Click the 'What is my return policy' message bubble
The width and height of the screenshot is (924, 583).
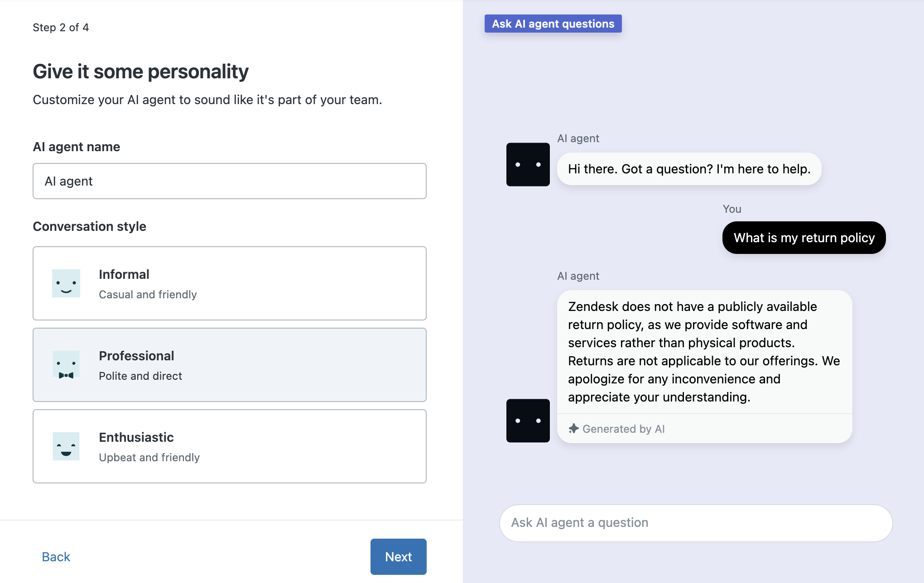[804, 238]
